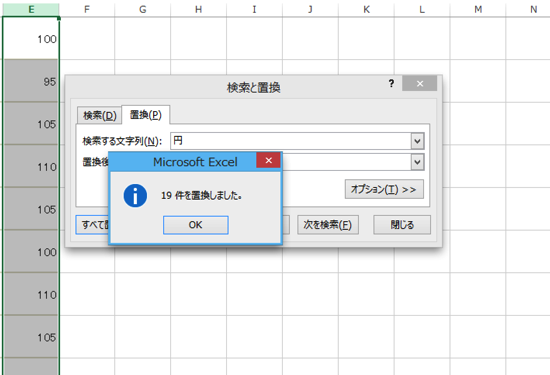Select the column L header

[422, 9]
